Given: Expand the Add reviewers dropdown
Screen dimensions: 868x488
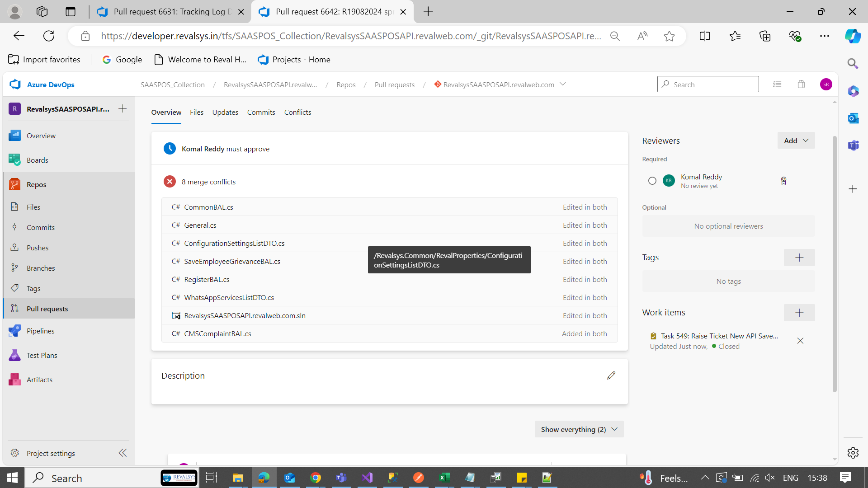Looking at the screenshot, I should pyautogui.click(x=796, y=141).
